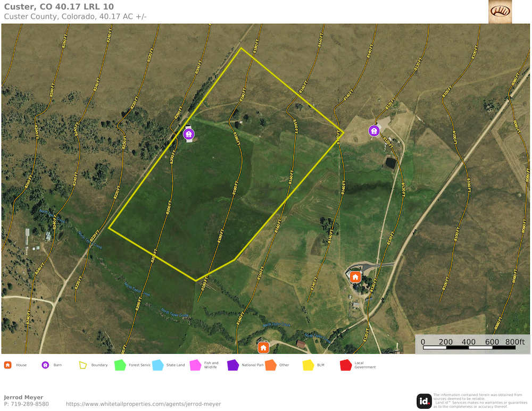Click the blue State Land legend swatch
The width and height of the screenshot is (532, 411).
click(x=157, y=365)
